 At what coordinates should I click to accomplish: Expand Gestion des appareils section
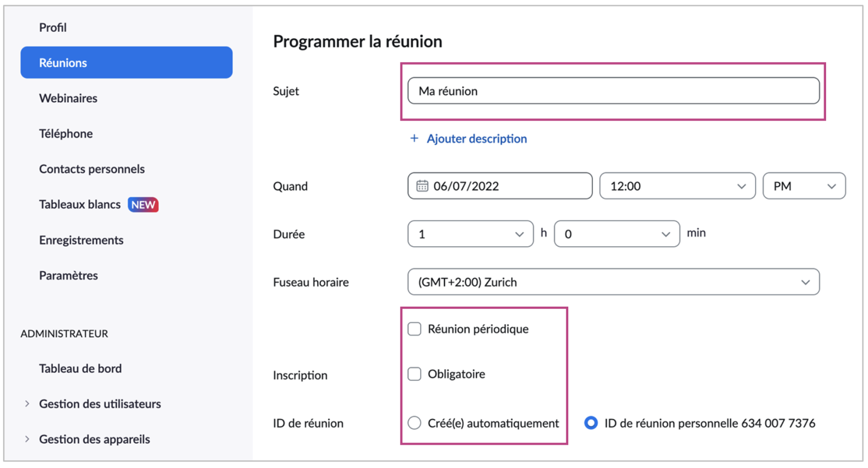tap(27, 439)
